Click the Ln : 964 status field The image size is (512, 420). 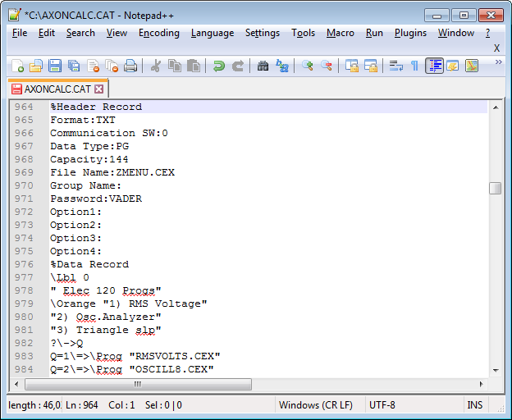point(81,405)
